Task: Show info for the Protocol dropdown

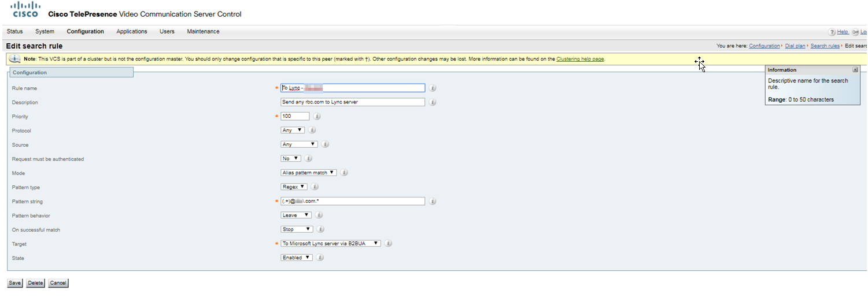Action: tap(312, 131)
